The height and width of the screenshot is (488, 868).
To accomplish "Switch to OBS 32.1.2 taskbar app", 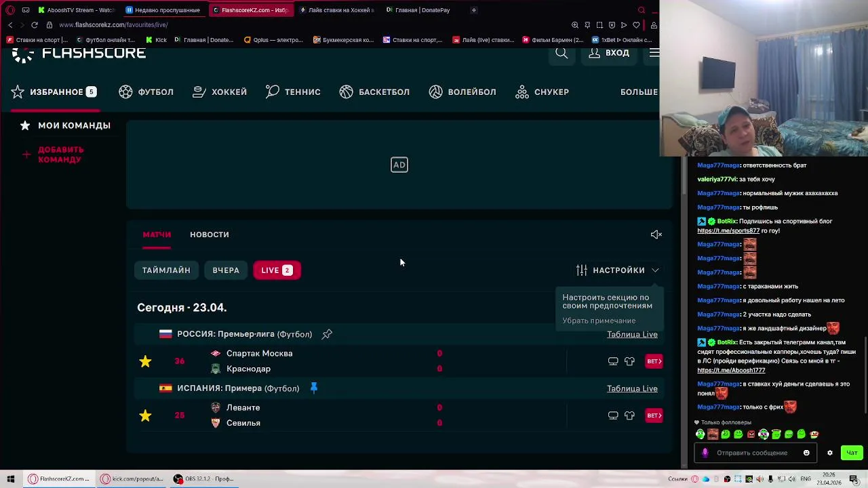I will pyautogui.click(x=203, y=479).
